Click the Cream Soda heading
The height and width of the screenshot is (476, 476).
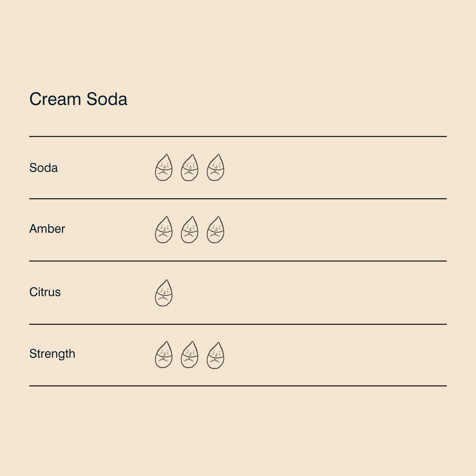(78, 99)
